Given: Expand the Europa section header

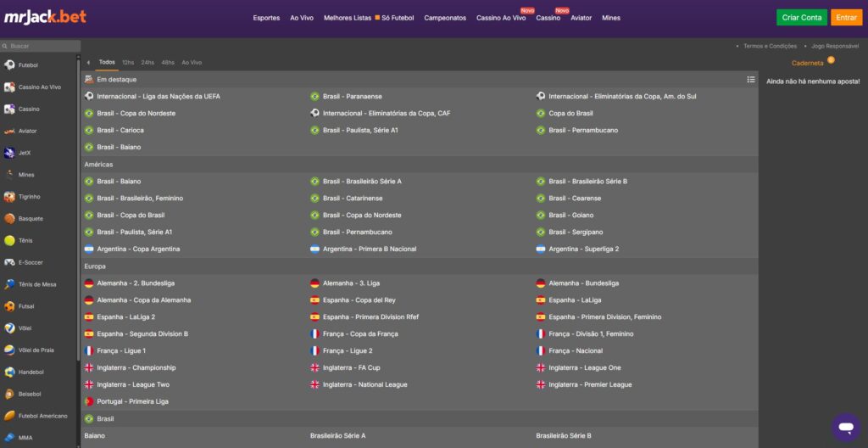Looking at the screenshot, I should (x=95, y=266).
